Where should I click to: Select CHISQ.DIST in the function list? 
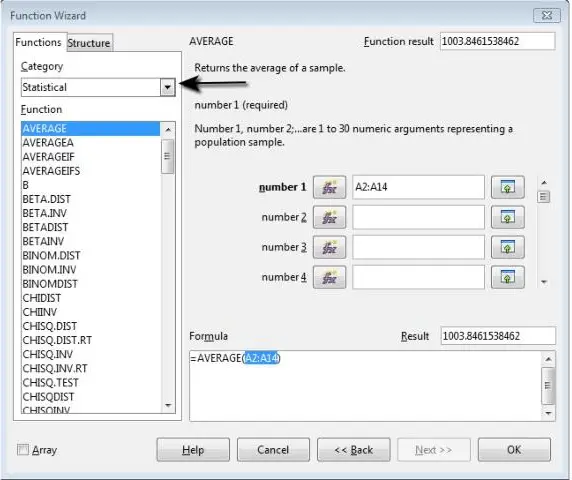click(x=90, y=326)
